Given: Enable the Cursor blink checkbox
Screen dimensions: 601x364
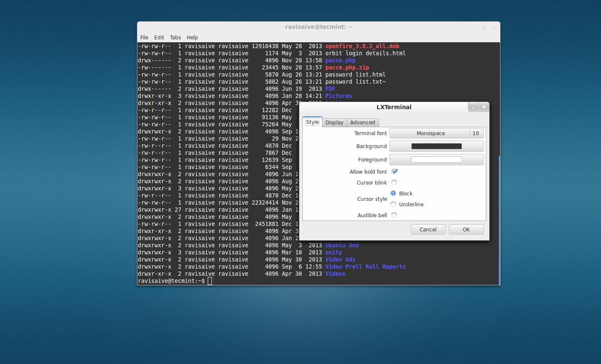Looking at the screenshot, I should (394, 182).
